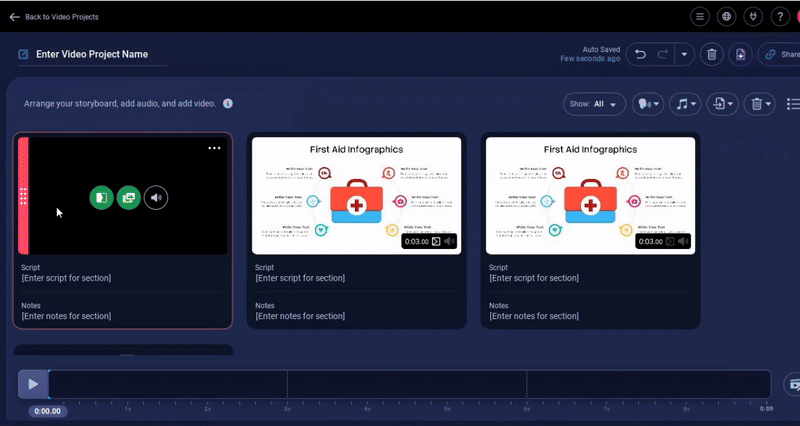Click the Share button
Image resolution: width=800 pixels, height=426 pixels.
[x=780, y=54]
